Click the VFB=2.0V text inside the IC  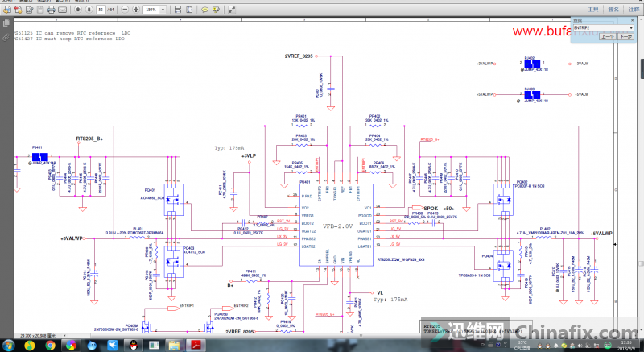[x=337, y=226]
